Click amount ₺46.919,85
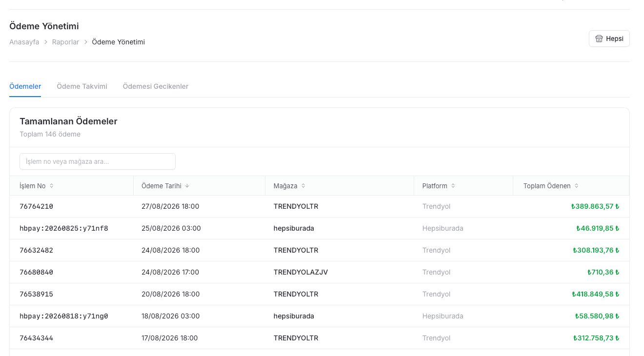 click(598, 228)
